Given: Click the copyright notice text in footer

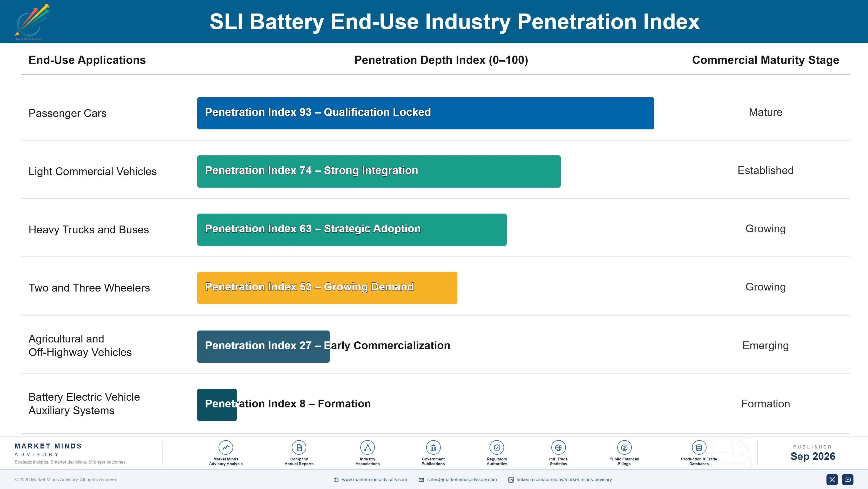Looking at the screenshot, I should point(66,480).
